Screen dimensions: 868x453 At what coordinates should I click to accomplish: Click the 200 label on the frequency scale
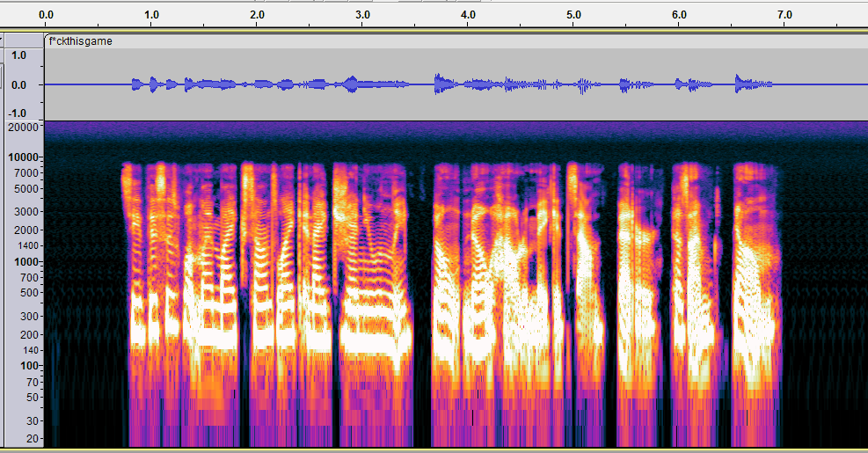pos(30,335)
